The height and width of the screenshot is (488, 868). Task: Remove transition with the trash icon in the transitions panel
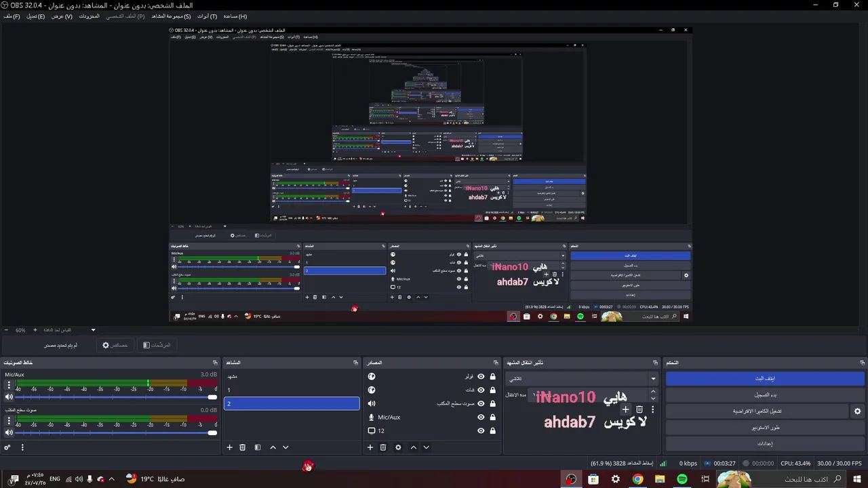coord(639,409)
